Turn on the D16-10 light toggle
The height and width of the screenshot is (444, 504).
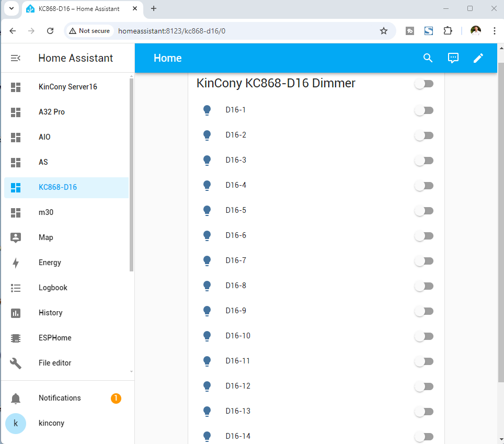[424, 336]
